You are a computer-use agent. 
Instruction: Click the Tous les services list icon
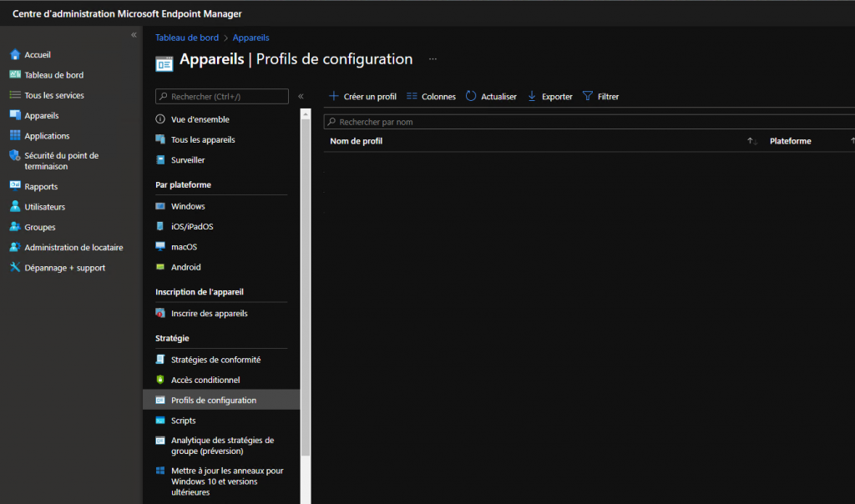pos(15,95)
